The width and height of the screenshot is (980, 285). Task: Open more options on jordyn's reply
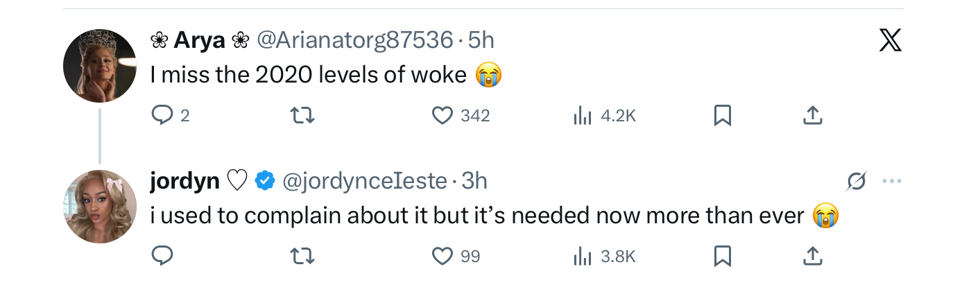[891, 182]
